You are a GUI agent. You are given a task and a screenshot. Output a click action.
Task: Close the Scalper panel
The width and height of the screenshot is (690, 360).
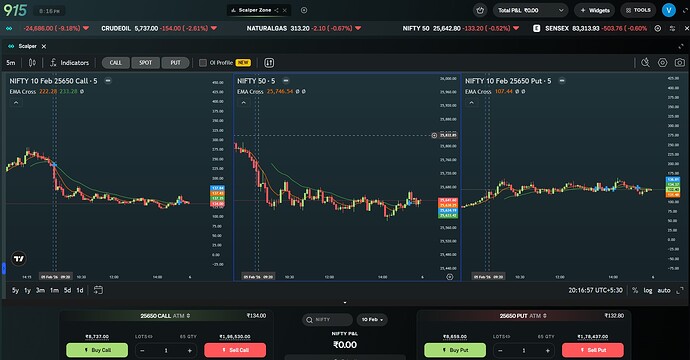coord(44,46)
